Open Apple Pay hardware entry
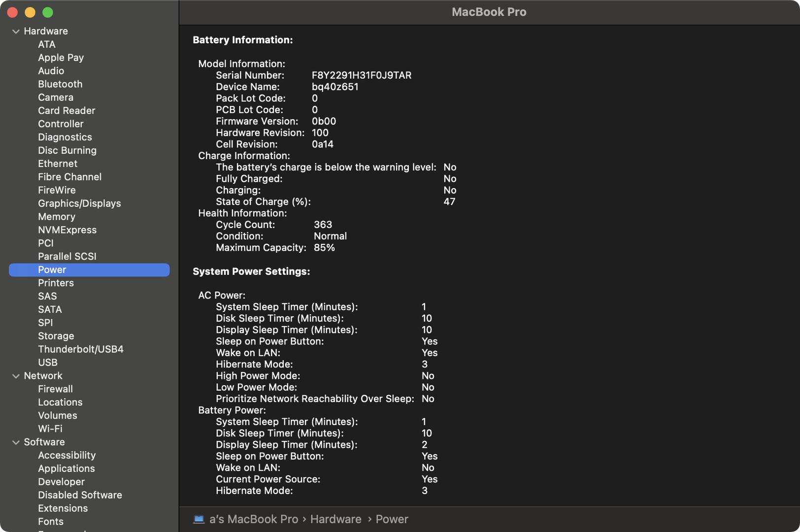 61,58
